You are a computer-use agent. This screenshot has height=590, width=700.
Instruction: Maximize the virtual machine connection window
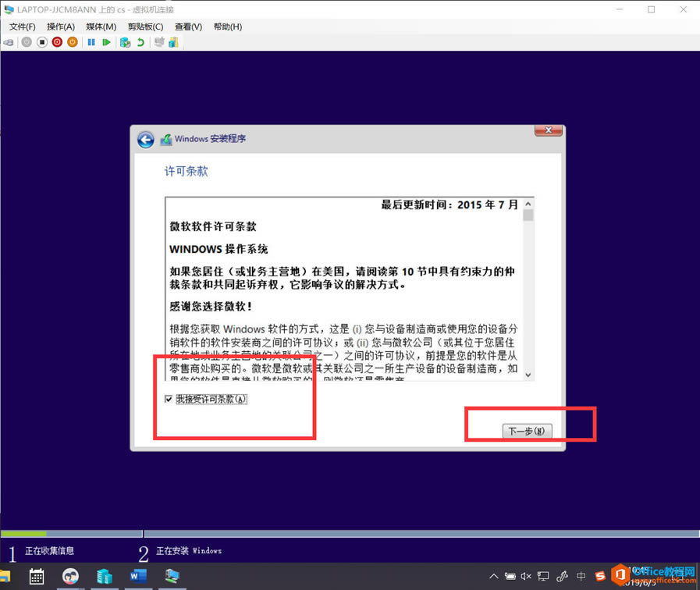click(652, 9)
